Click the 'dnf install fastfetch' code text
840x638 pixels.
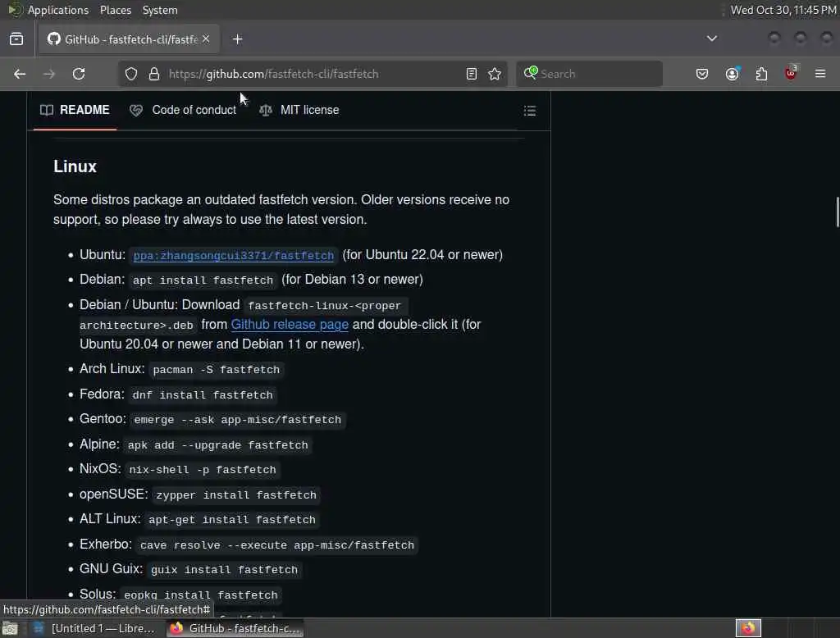pyautogui.click(x=203, y=395)
